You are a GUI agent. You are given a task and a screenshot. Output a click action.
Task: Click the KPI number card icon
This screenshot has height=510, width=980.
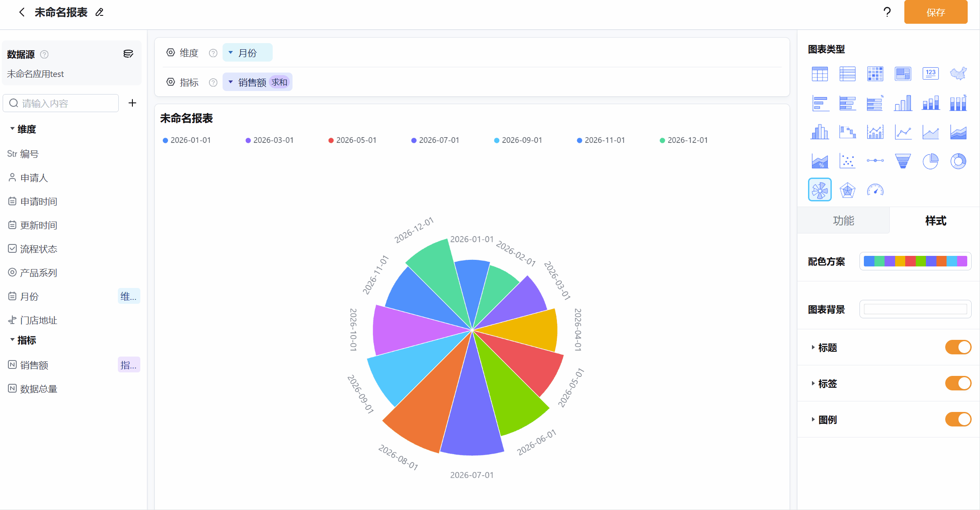[x=930, y=73]
